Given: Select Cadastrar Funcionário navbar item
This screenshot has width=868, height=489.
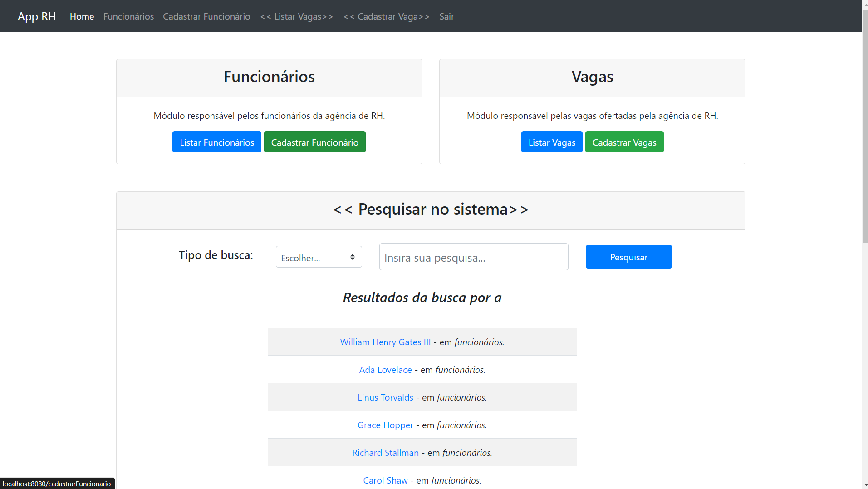Looking at the screenshot, I should point(206,16).
